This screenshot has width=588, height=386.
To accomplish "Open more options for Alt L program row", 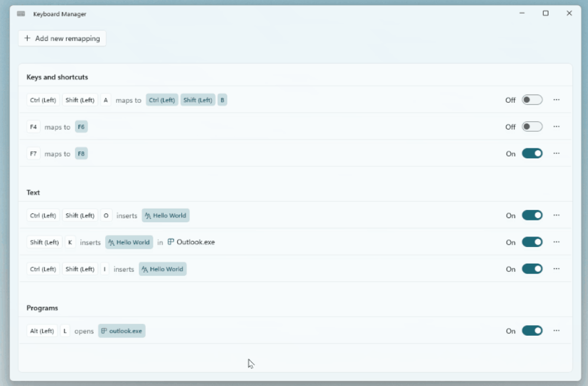I will pos(557,331).
